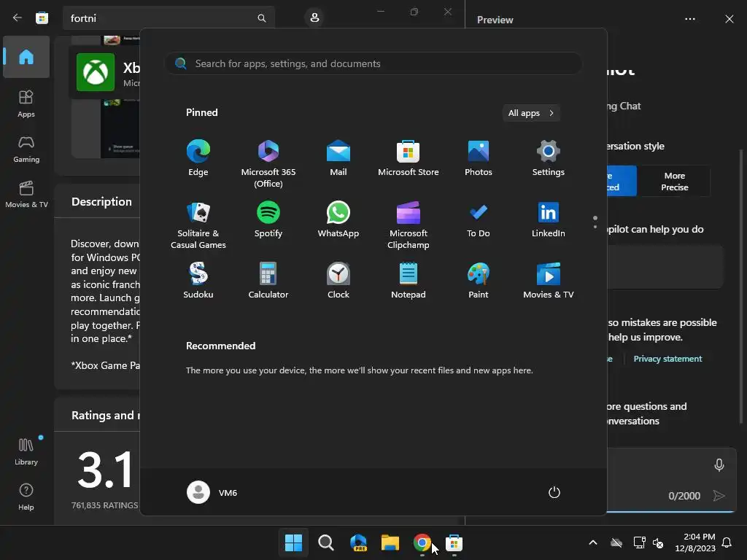747x560 pixels.
Task: Open Apps section in Store sidebar
Action: [26, 104]
